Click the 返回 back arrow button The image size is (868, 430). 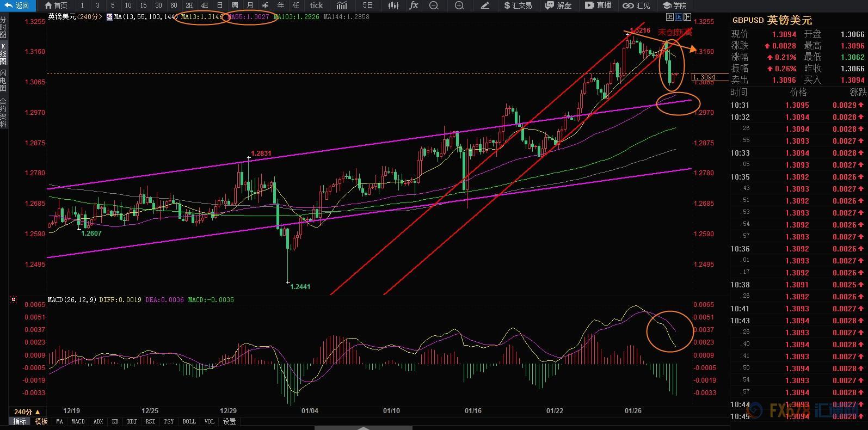(x=18, y=5)
